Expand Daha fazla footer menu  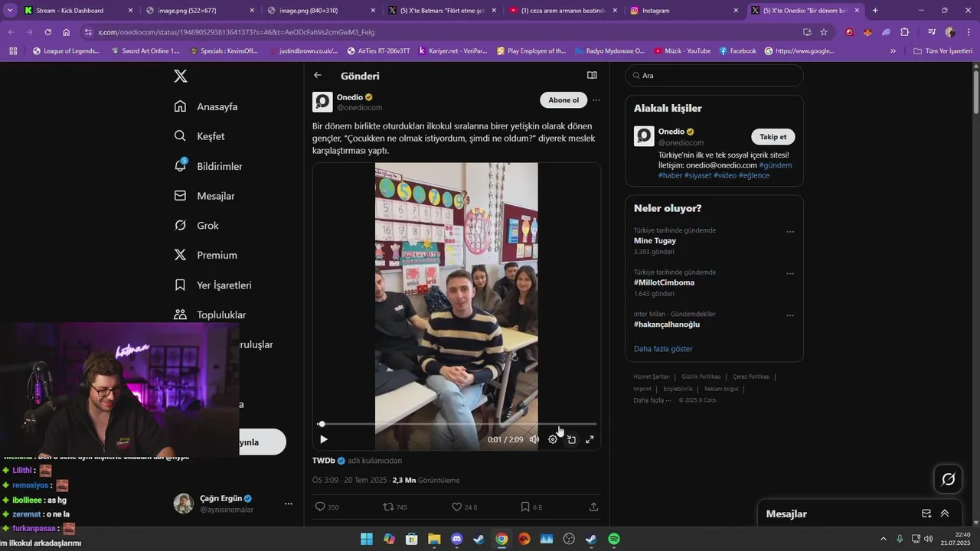point(652,400)
